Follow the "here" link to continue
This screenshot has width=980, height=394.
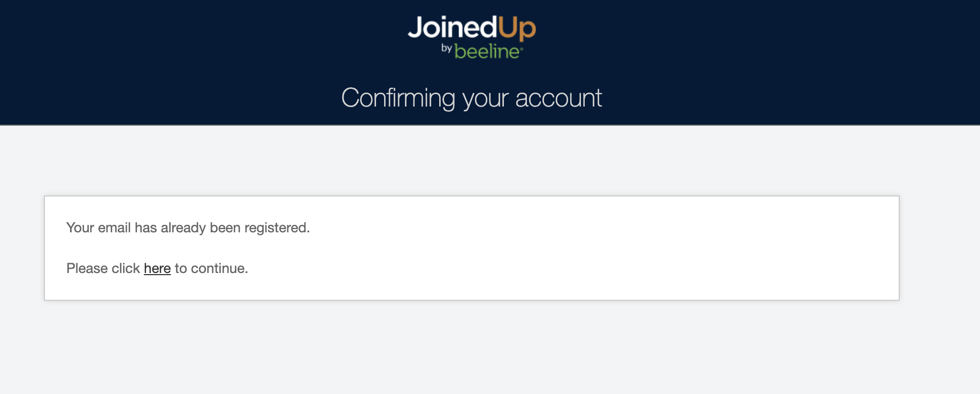click(x=157, y=268)
